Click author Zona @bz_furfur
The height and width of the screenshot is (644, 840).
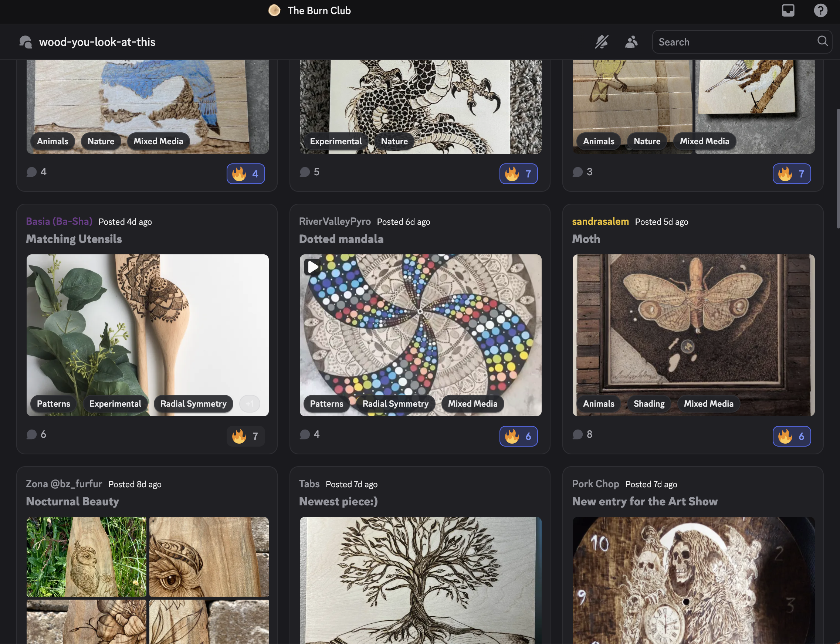tap(64, 484)
